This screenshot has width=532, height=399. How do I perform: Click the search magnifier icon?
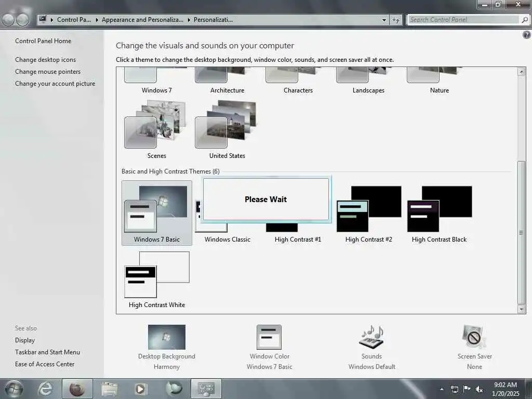click(525, 20)
